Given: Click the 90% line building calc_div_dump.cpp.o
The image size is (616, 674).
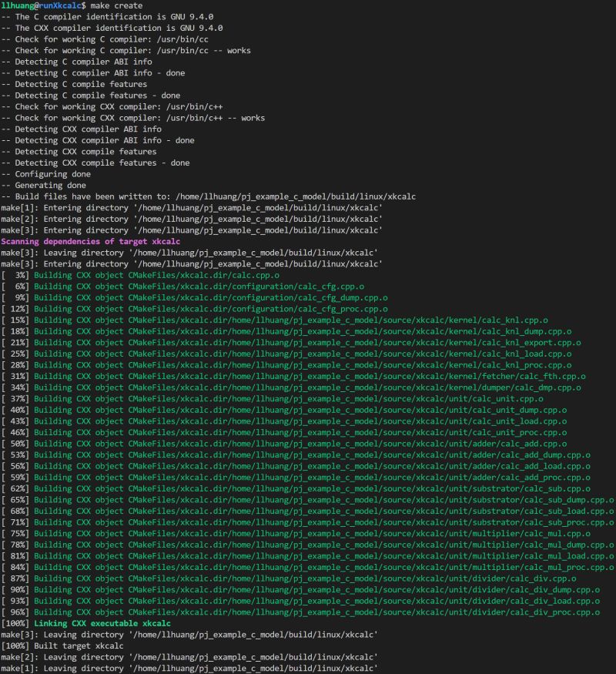Looking at the screenshot, I should click(x=300, y=590).
